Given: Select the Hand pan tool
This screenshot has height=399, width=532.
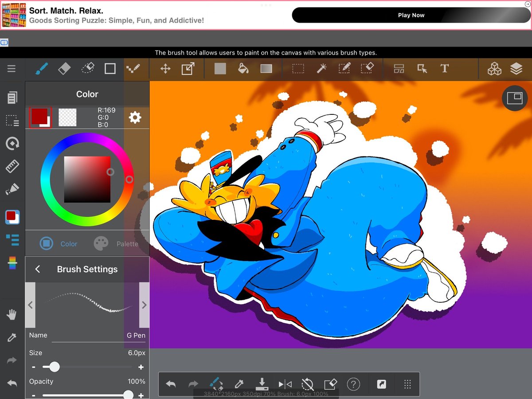Looking at the screenshot, I should click(12, 315).
